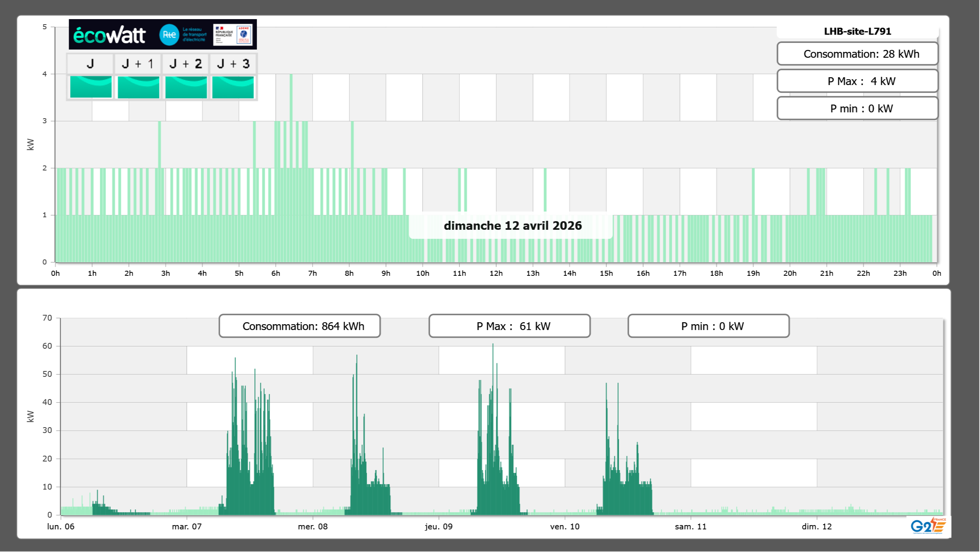Click the ADEME logo
The height and width of the screenshot is (552, 980).
[244, 35]
